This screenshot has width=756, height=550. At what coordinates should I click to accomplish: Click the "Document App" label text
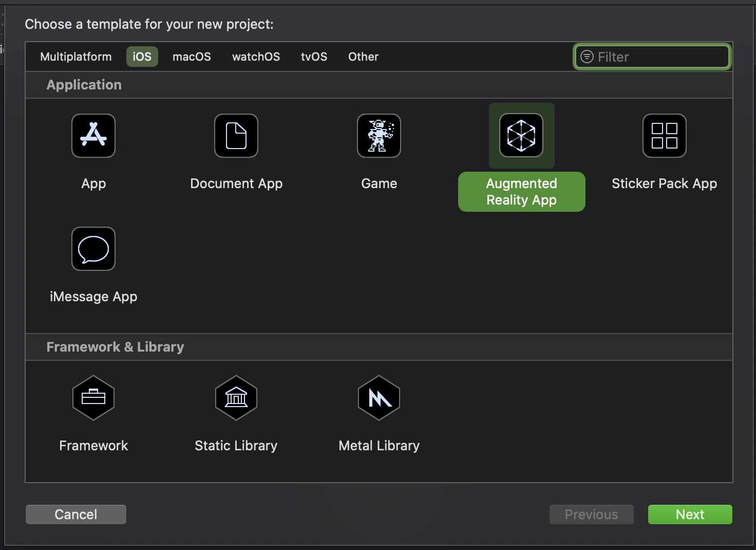click(x=236, y=184)
